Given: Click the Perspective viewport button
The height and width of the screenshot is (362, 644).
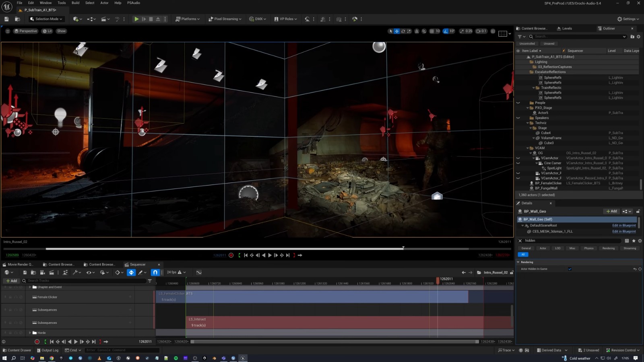Looking at the screenshot, I should (26, 31).
